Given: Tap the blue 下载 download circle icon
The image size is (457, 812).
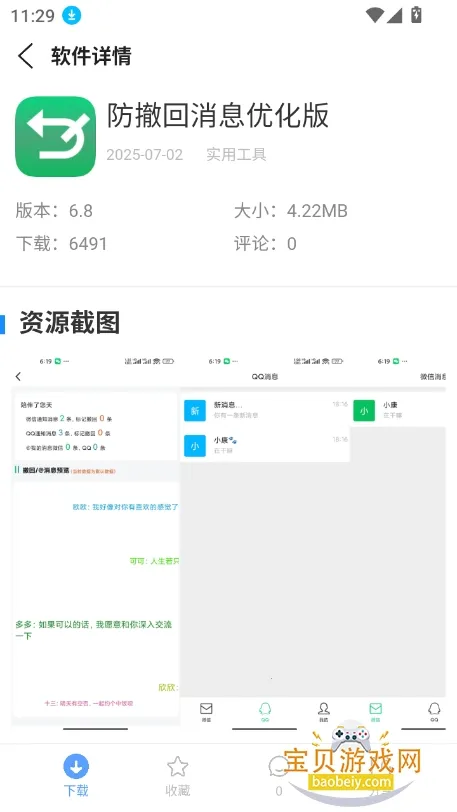Looking at the screenshot, I should 76,766.
